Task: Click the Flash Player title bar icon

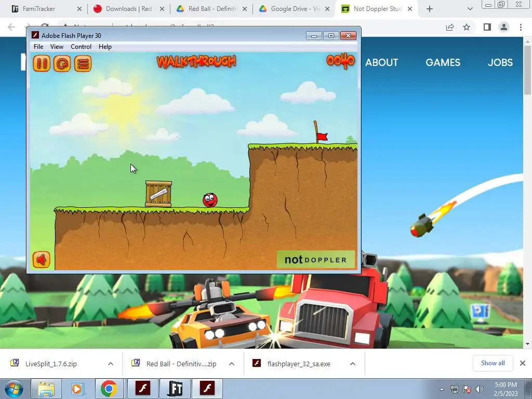Action: tap(35, 35)
